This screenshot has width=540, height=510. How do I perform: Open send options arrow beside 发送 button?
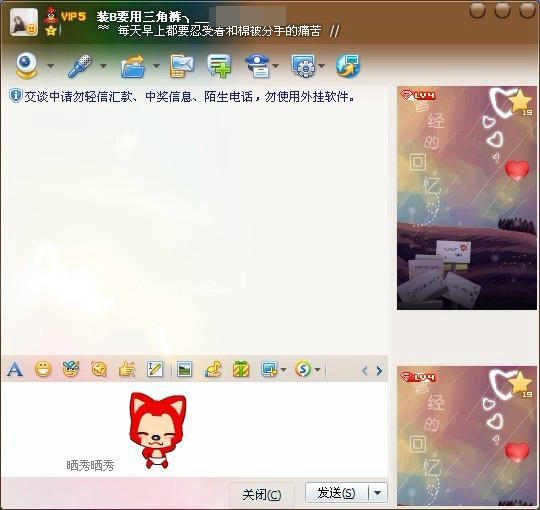tap(378, 493)
